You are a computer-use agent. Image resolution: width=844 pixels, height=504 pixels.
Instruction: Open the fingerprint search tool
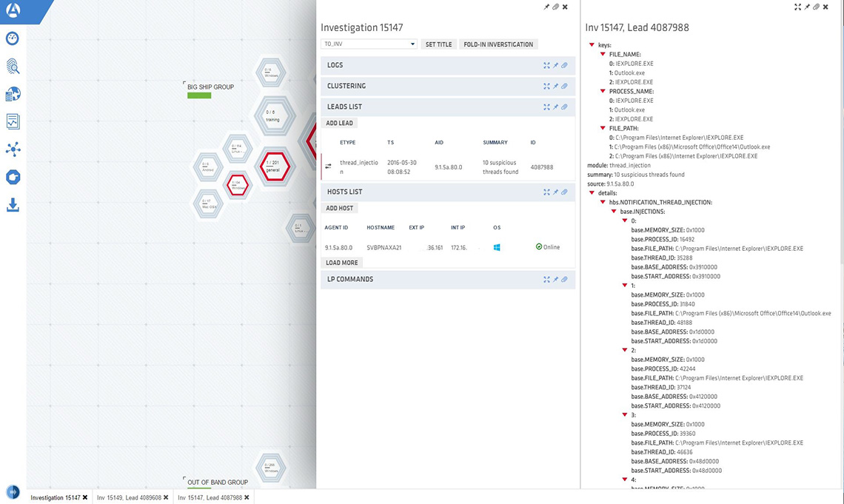(x=13, y=67)
